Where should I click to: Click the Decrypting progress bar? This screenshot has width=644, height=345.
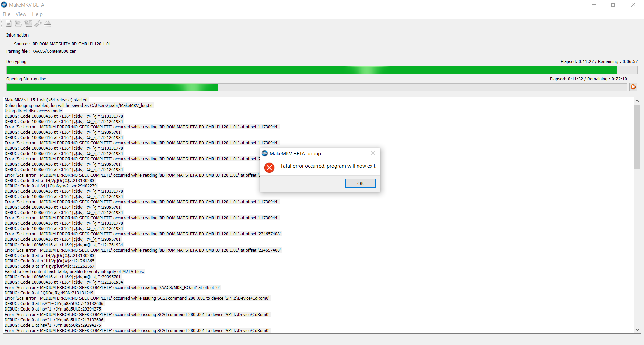322,70
